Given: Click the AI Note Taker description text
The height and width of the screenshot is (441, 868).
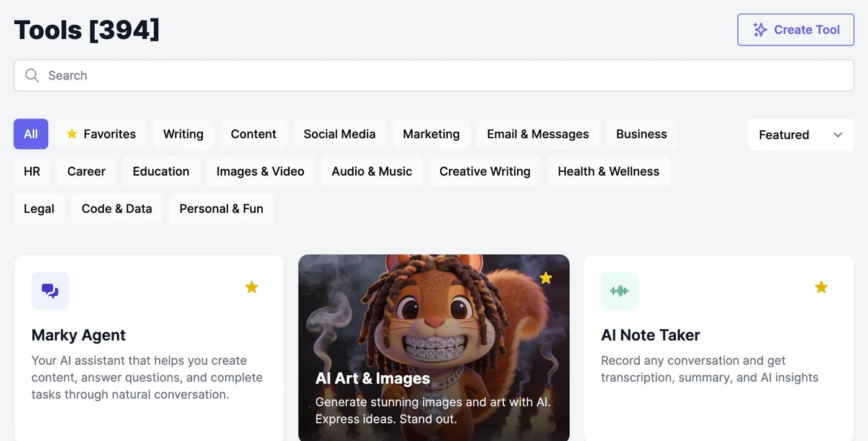Looking at the screenshot, I should click(710, 369).
